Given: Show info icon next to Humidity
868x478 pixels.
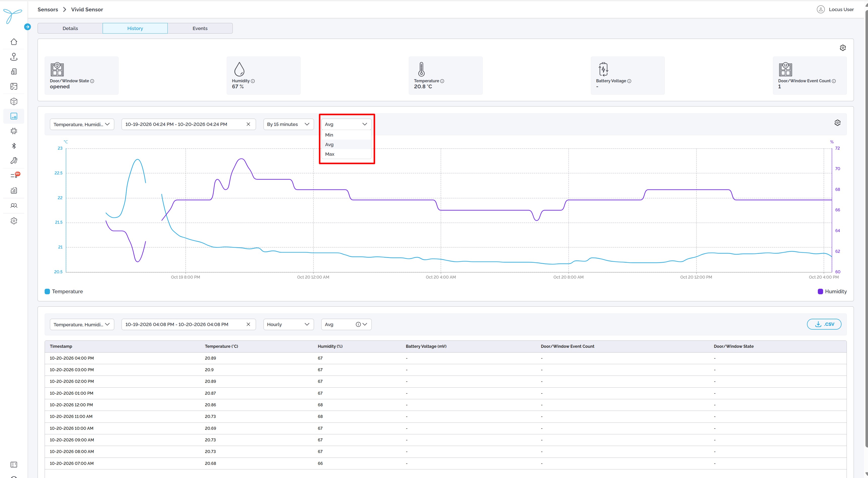Looking at the screenshot, I should [x=253, y=81].
